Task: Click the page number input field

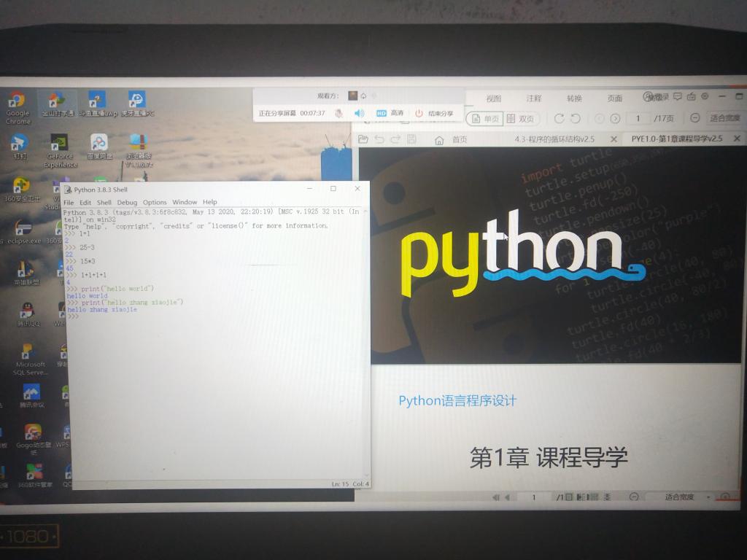Action: click(638, 118)
